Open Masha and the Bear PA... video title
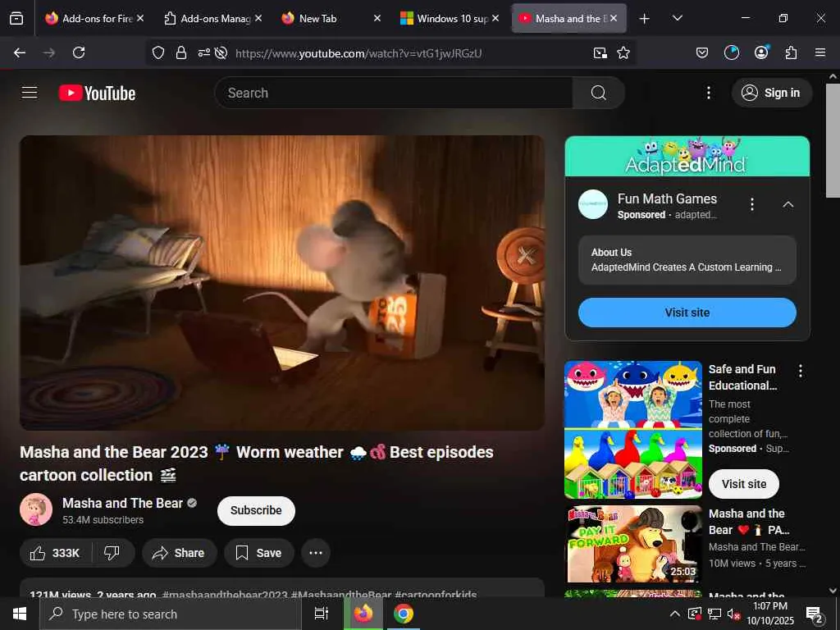 tap(749, 522)
